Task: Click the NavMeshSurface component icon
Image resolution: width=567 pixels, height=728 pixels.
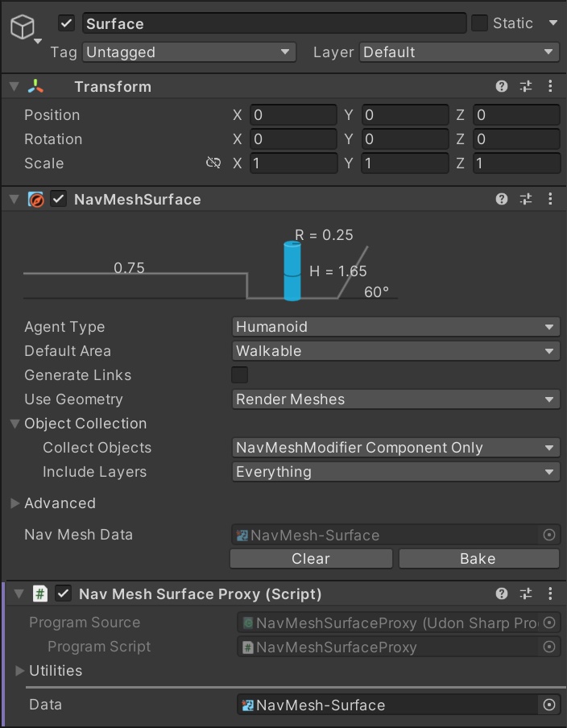Action: click(36, 199)
